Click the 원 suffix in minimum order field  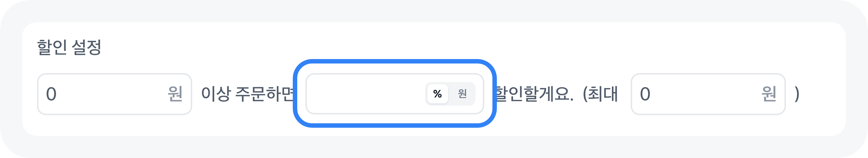pos(175,94)
